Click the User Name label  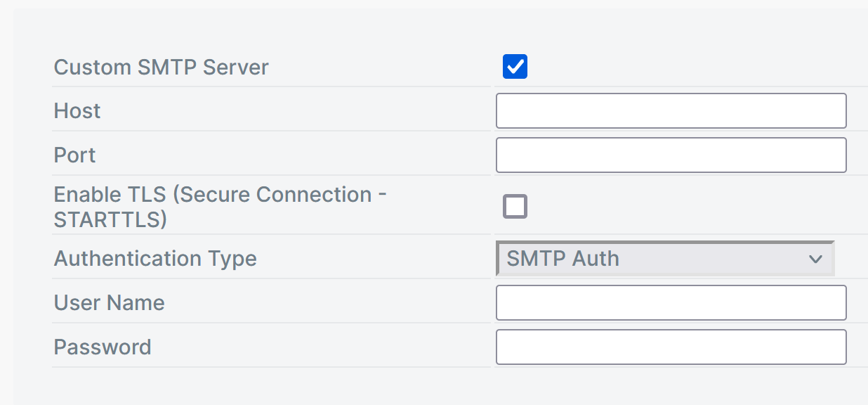[x=109, y=303]
